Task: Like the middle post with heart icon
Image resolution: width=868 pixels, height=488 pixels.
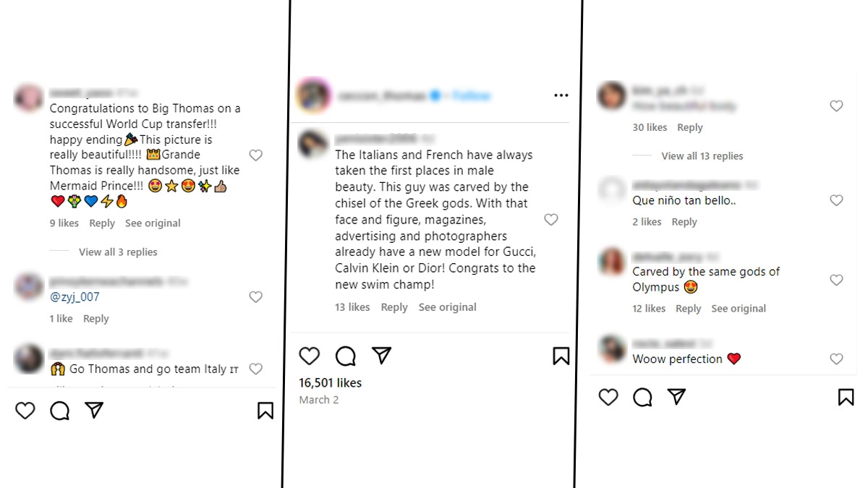Action: click(310, 356)
